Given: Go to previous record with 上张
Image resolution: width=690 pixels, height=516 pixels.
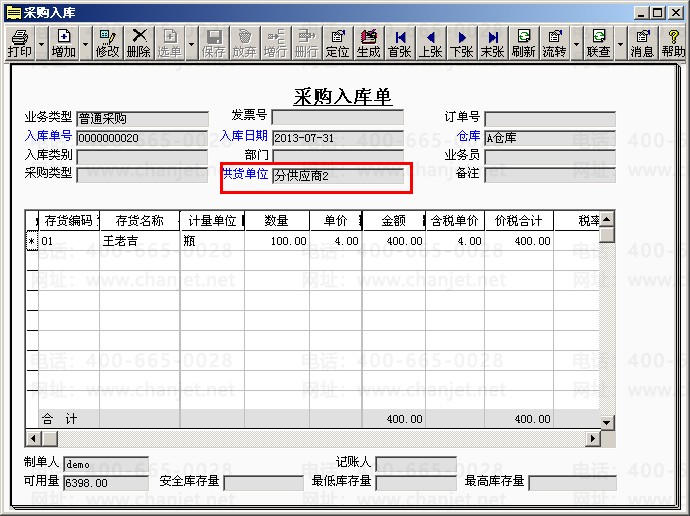Looking at the screenshot, I should pyautogui.click(x=430, y=43).
